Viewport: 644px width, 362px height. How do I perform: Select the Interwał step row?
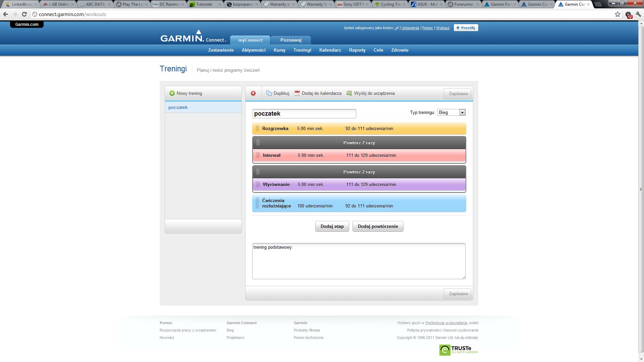click(359, 156)
